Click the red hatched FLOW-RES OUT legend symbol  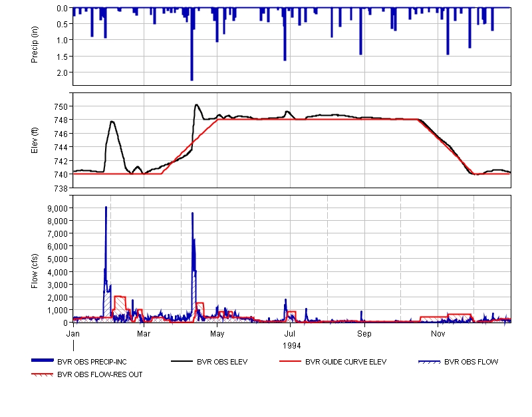point(43,374)
